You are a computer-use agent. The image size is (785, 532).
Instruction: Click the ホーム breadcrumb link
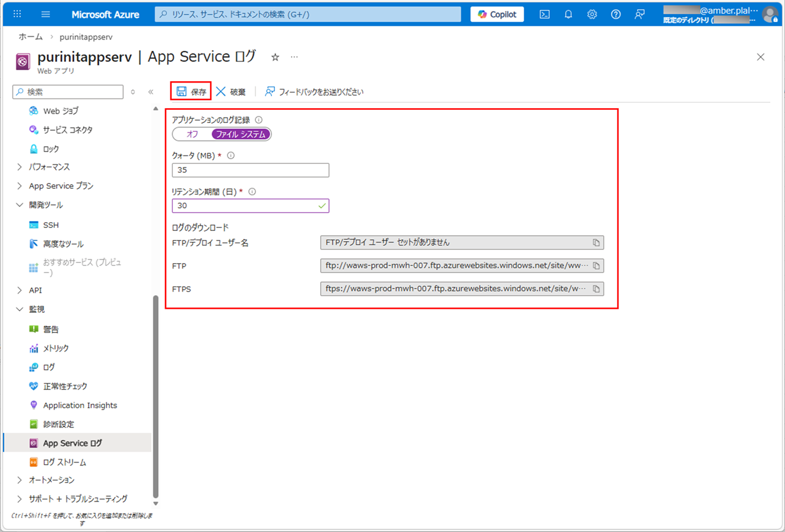click(31, 37)
